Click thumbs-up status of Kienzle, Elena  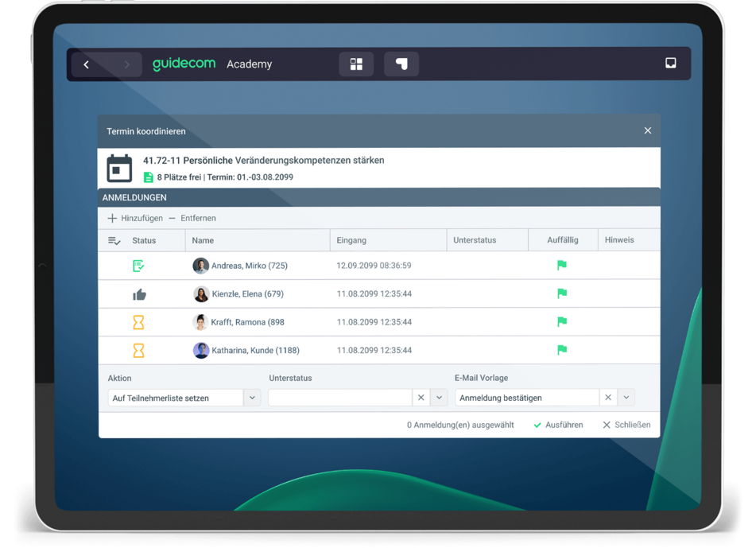(x=139, y=294)
